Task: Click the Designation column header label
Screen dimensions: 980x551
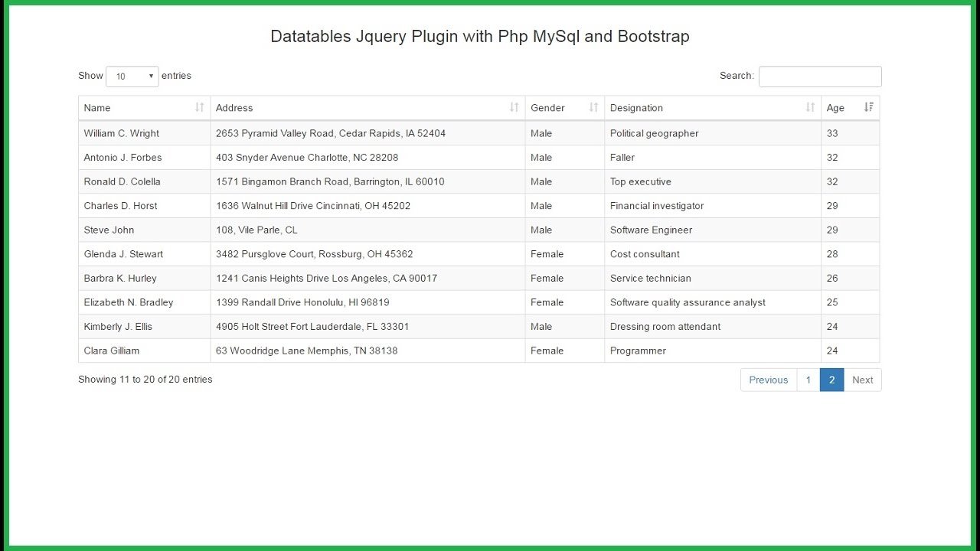Action: (x=636, y=108)
